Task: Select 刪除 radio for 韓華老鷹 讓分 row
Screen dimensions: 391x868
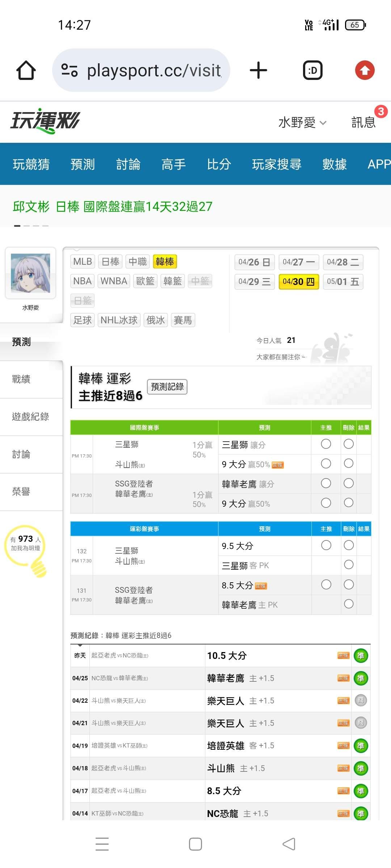Action: pos(349,483)
